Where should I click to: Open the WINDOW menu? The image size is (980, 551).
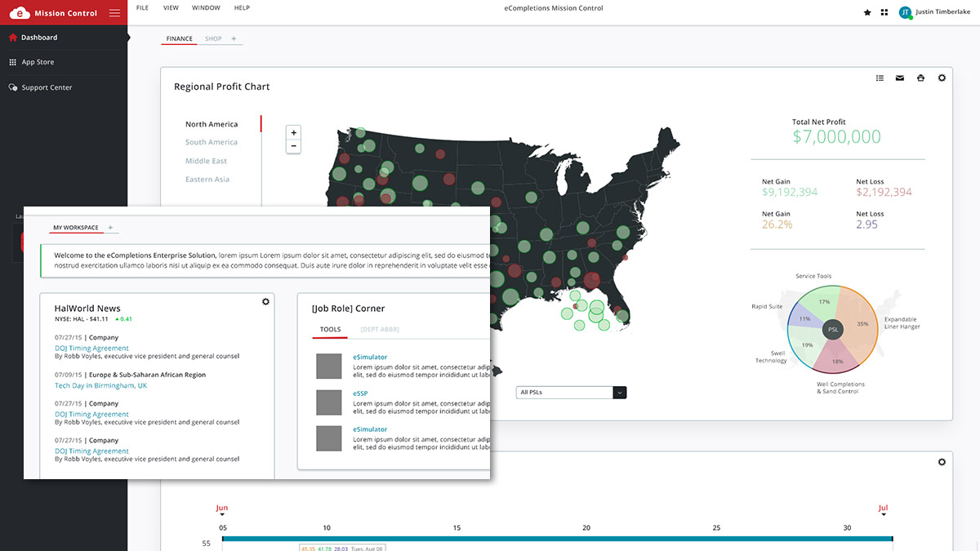(206, 8)
